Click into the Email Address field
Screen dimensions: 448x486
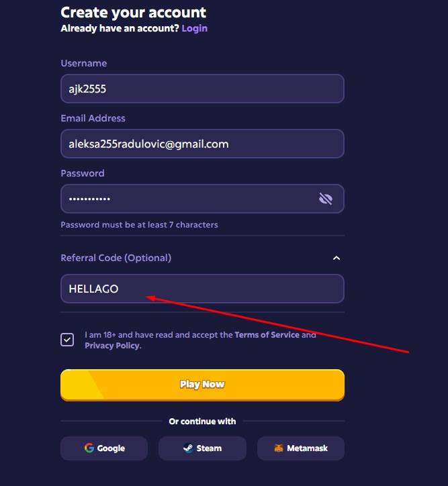pos(202,144)
